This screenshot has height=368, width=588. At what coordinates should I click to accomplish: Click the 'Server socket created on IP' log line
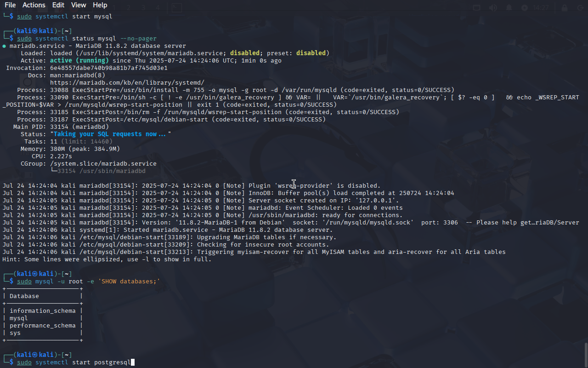pos(201,201)
